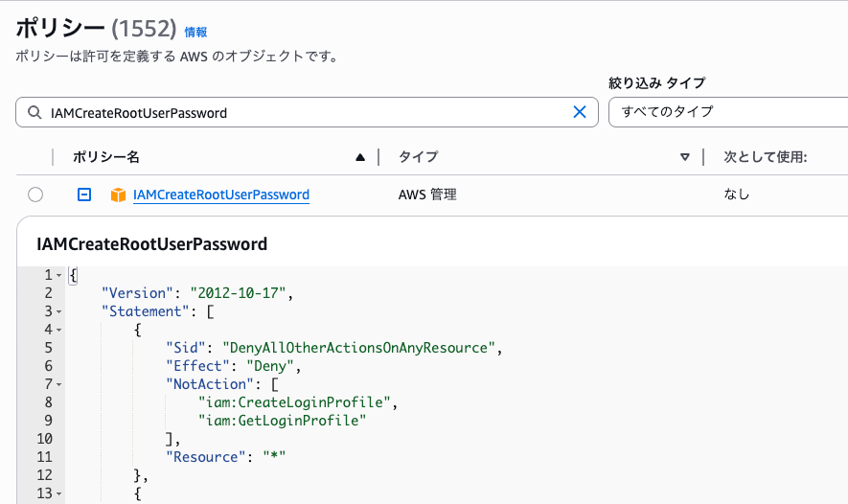Collapse the IAMCreateRootUserPassword row details
Viewport: 848px width, 504px height.
pyautogui.click(x=84, y=195)
